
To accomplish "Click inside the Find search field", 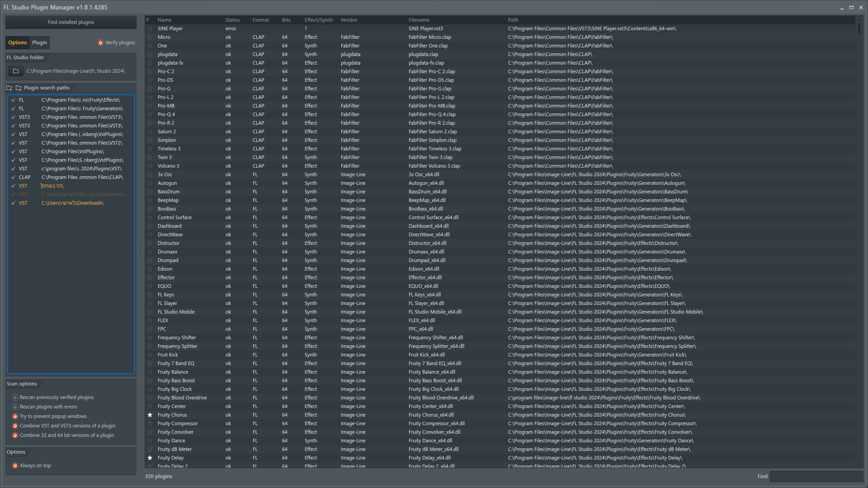I will click(816, 476).
